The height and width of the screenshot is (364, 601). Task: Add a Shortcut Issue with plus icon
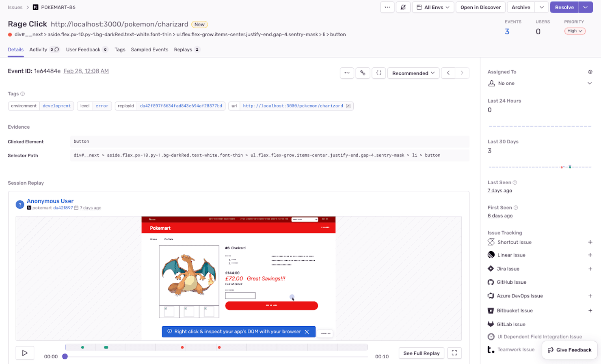pyautogui.click(x=590, y=242)
